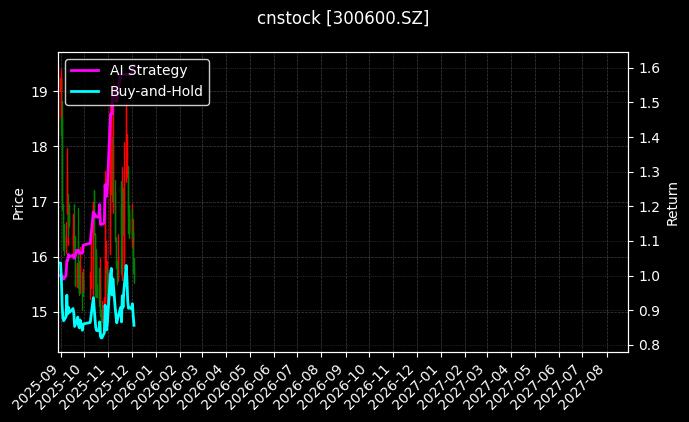Viewport: 689px width, 422px height.
Task: Click the chart title cnstock [300600.SZ]
Action: click(343, 18)
